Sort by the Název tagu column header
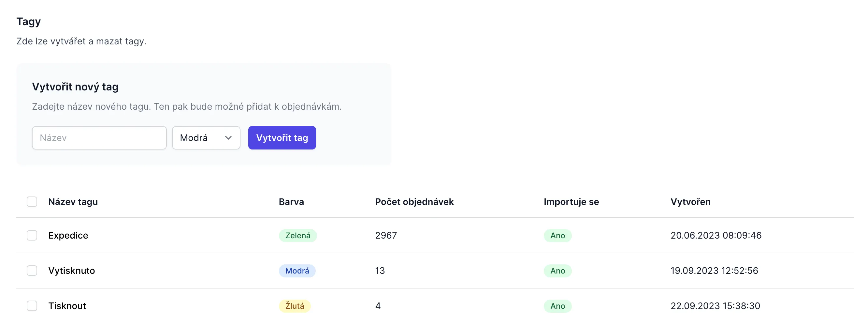 73,201
